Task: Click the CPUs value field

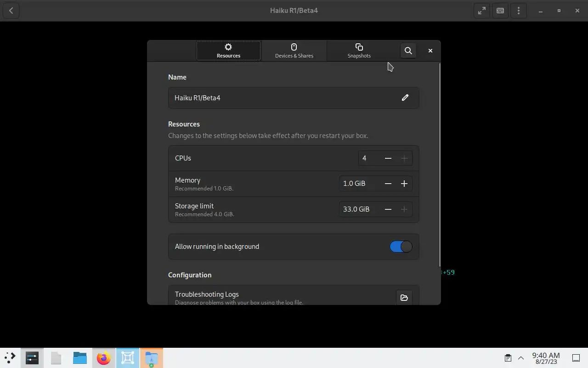Action: pos(369,158)
